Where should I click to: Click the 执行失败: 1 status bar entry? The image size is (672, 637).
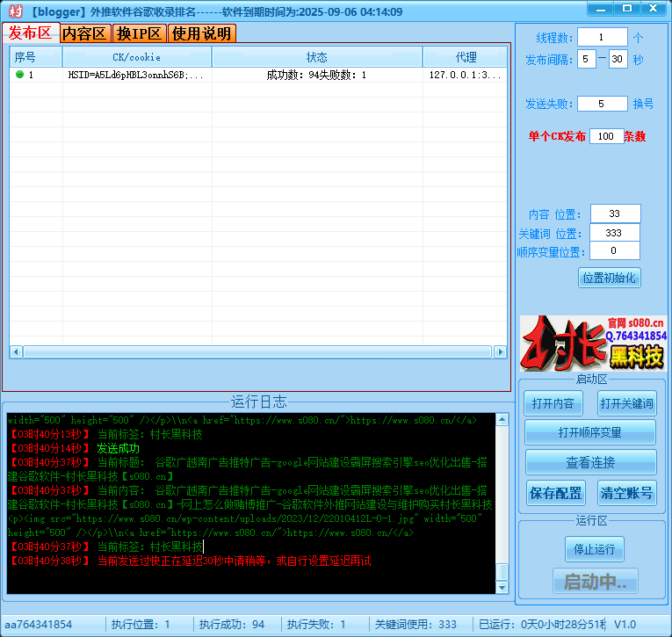click(x=316, y=625)
